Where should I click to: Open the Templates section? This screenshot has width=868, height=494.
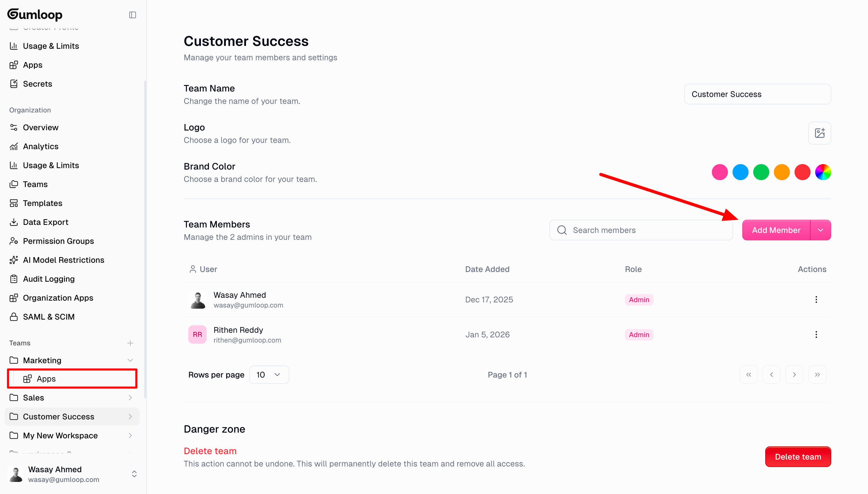tap(43, 203)
